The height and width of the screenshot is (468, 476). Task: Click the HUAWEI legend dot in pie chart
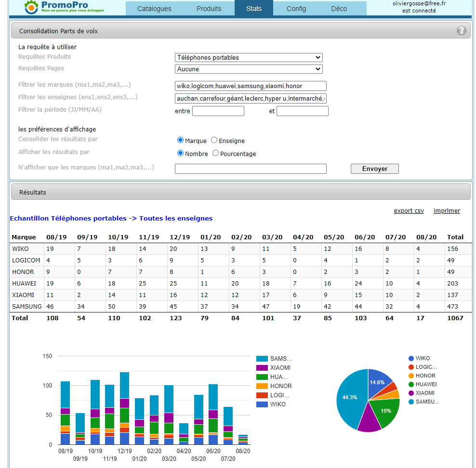pyautogui.click(x=411, y=384)
